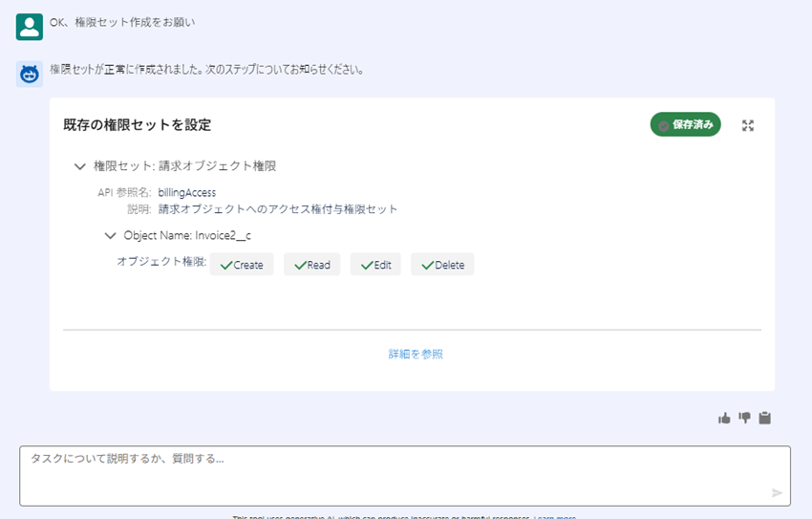Expand the permission set card to fullscreen
The image size is (812, 519).
click(748, 125)
